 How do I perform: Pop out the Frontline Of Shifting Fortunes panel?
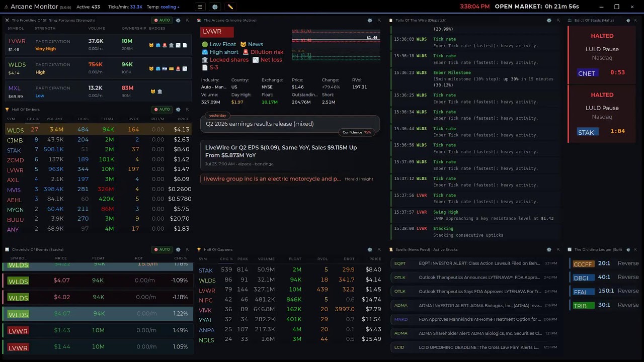coord(187,21)
